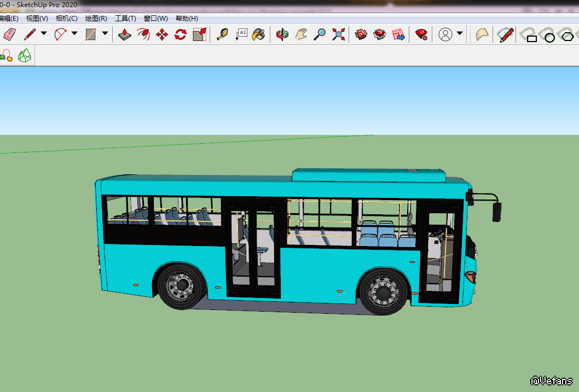
Task: Choose the Tape Measure tool
Action: [222, 35]
